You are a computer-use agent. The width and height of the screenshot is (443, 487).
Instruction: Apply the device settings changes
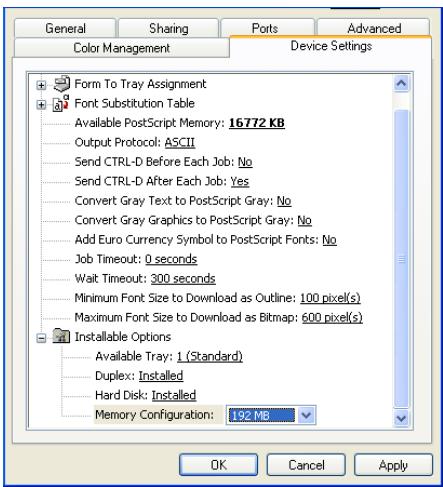pos(393,465)
